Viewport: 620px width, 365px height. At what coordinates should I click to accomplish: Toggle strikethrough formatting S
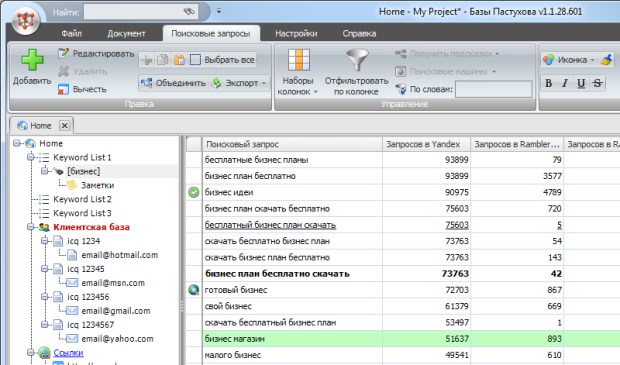point(597,83)
